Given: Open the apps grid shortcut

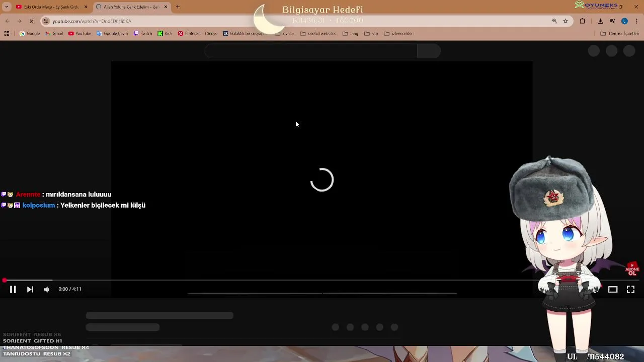Looking at the screenshot, I should 7,34.
